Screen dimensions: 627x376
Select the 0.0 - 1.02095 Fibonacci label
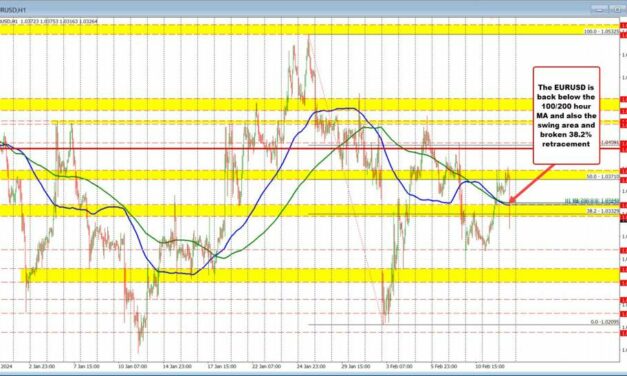coord(605,322)
